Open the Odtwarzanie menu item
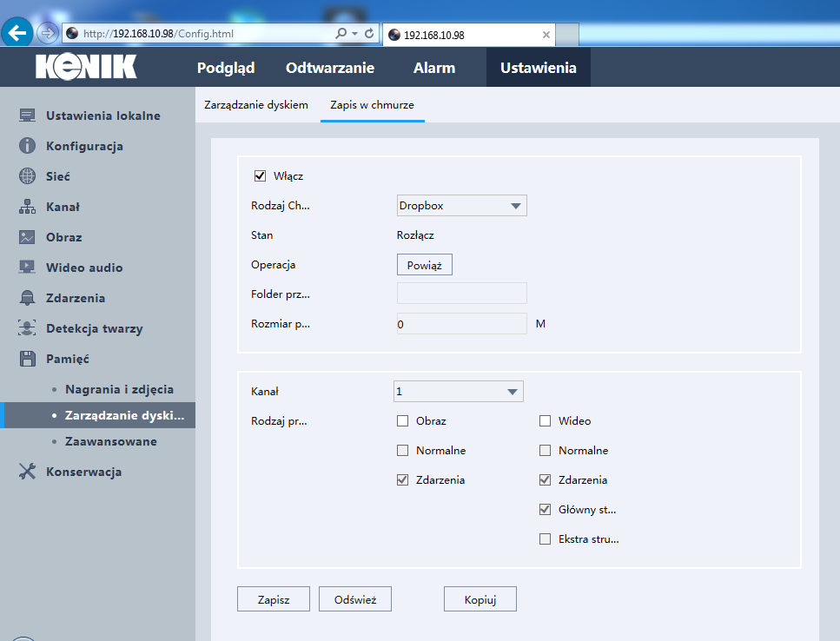 330,67
